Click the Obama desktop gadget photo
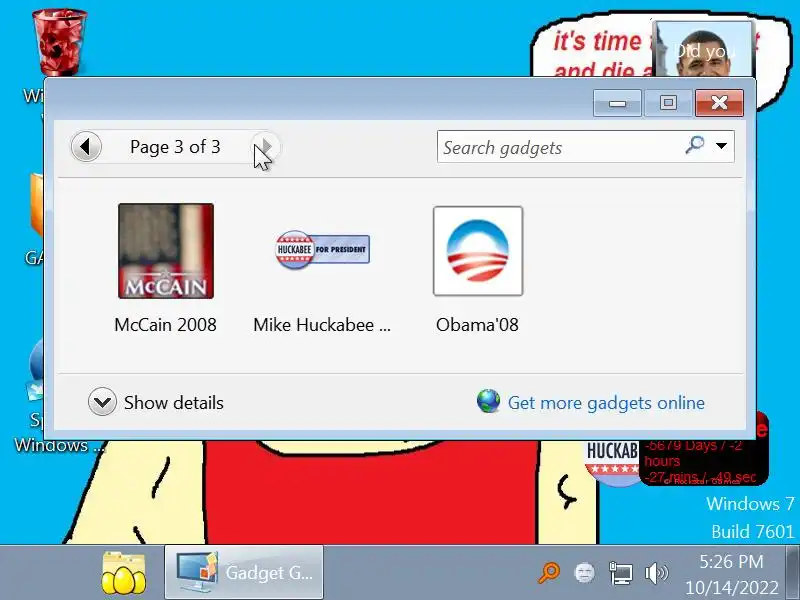 click(703, 49)
